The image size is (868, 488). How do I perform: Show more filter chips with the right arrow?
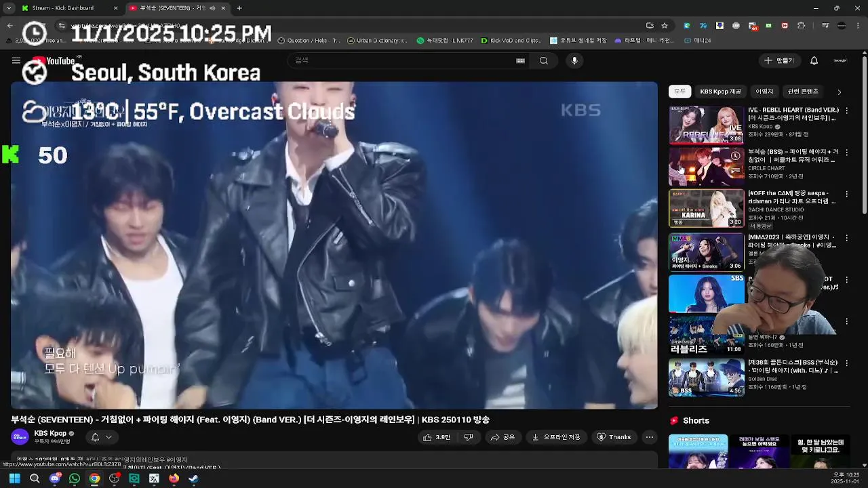click(839, 91)
